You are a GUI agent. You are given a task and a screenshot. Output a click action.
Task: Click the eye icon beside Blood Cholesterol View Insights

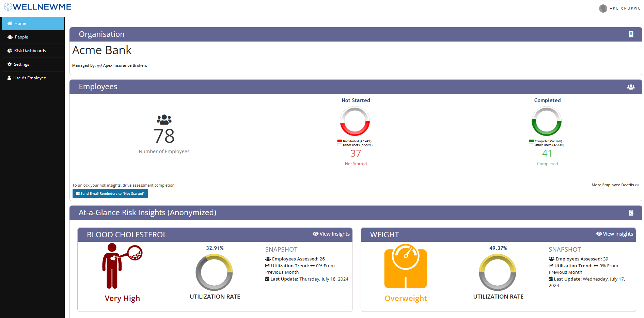[x=315, y=234]
